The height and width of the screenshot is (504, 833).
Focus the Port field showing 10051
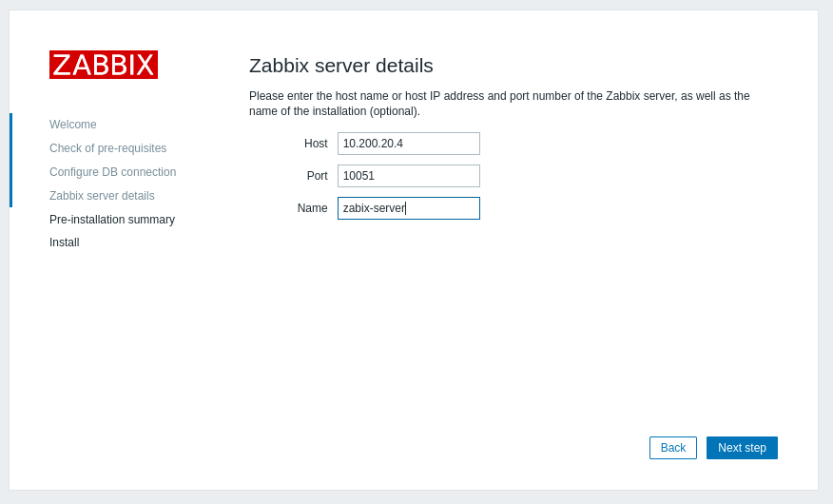point(408,176)
